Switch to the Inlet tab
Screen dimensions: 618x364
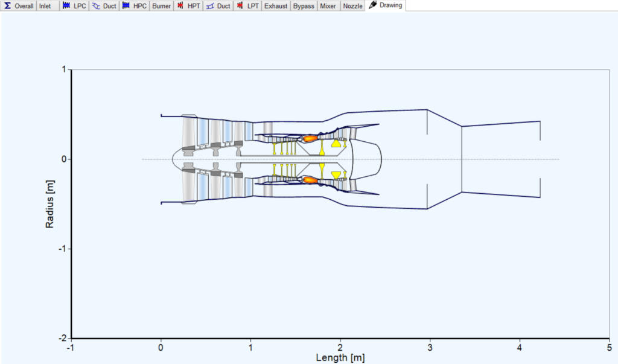[46, 5]
